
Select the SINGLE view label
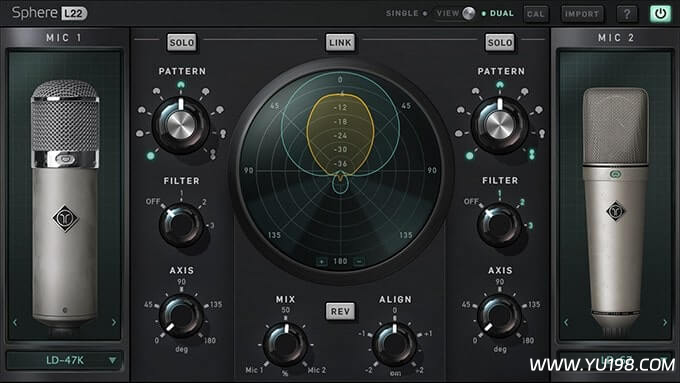[x=402, y=13]
